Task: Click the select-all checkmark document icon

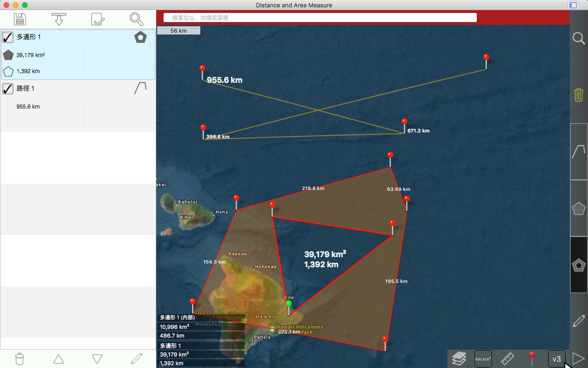Action: (x=98, y=19)
